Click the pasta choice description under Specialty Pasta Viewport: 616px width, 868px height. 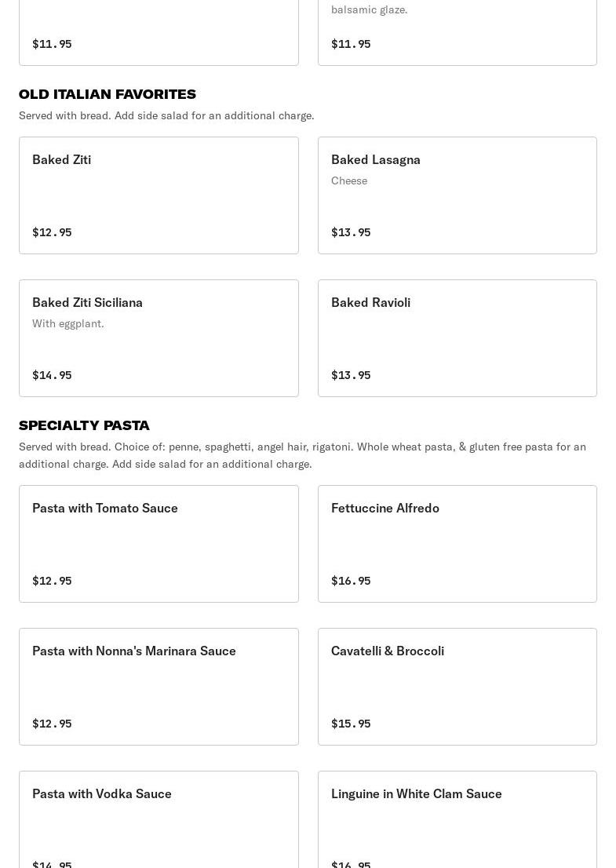coord(302,455)
